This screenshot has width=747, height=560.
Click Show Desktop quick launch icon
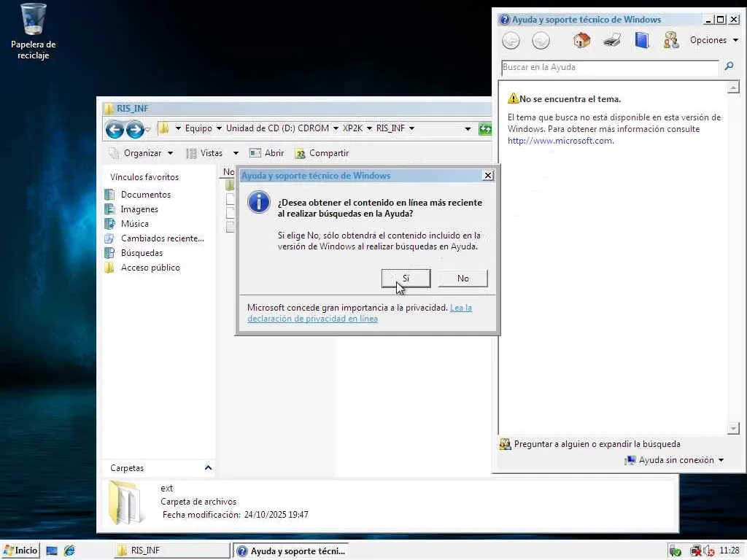point(52,551)
